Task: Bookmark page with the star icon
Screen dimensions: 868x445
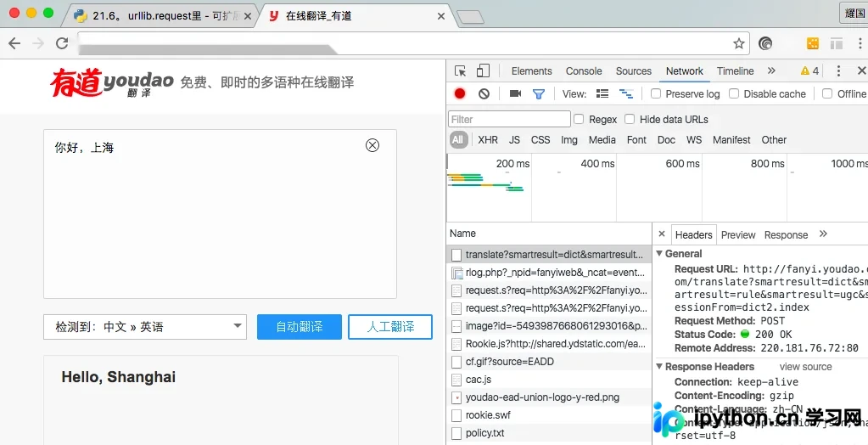Action: point(738,43)
